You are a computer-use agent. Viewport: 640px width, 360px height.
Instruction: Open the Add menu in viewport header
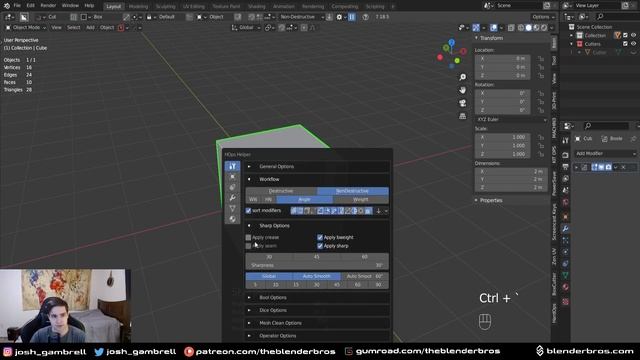(x=90, y=28)
